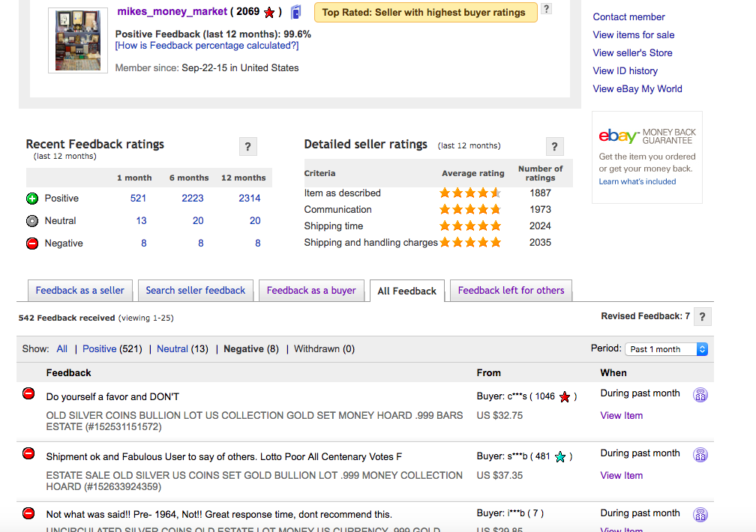Open Learn what's included link
756x532 pixels.
coord(637,182)
